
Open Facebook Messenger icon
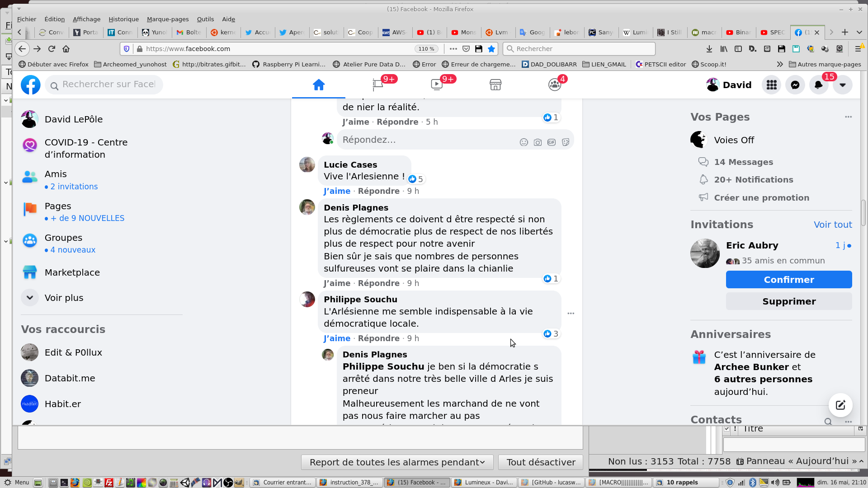click(x=795, y=85)
